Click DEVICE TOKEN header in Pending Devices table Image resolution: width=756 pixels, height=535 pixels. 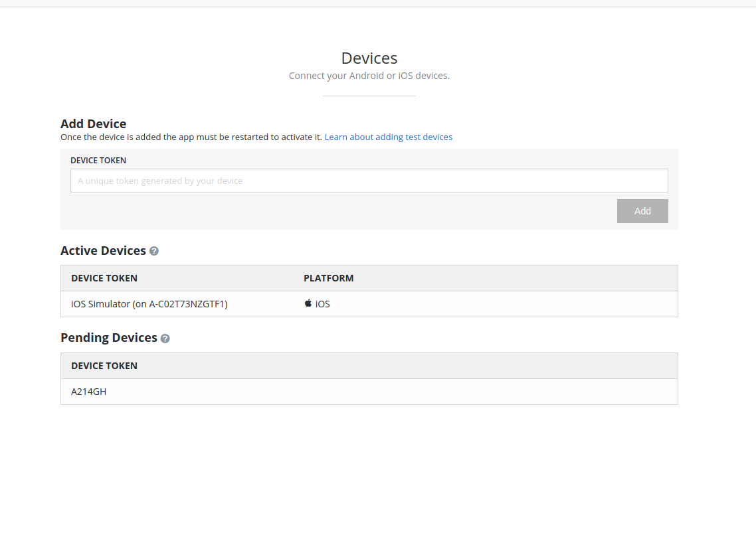[104, 366]
